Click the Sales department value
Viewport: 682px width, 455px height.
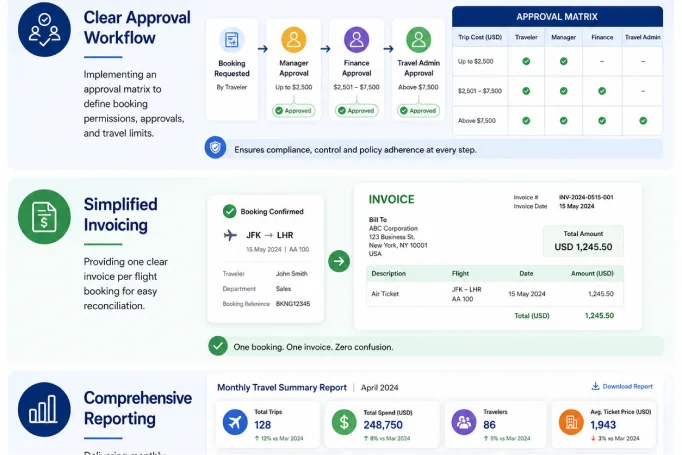(x=283, y=288)
